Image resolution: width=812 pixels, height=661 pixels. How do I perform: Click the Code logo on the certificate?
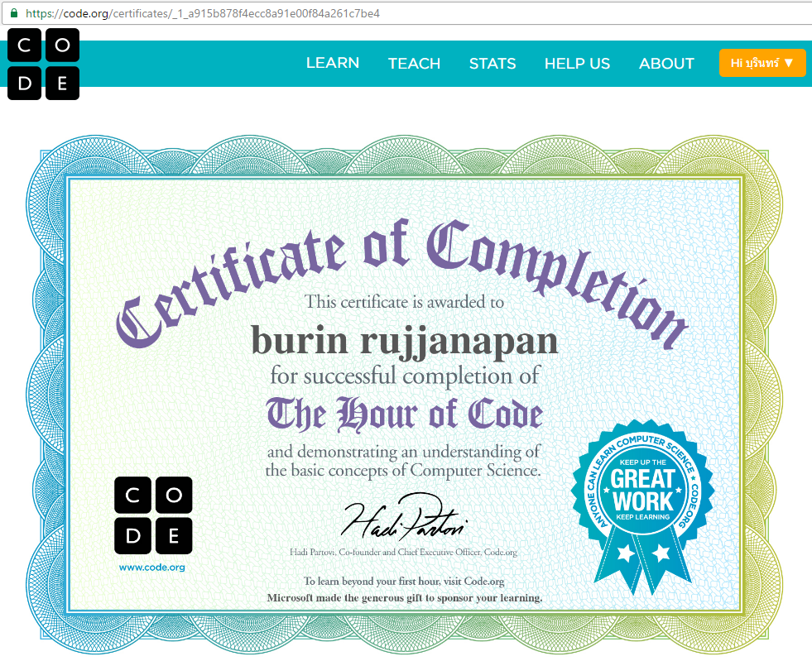pos(153,515)
